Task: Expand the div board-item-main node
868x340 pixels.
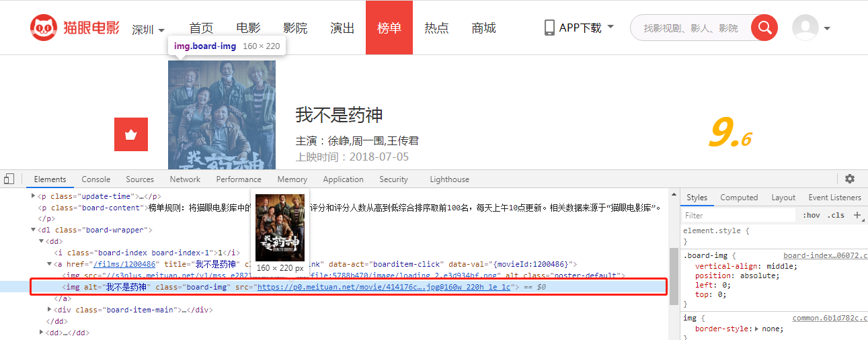Action: point(50,310)
